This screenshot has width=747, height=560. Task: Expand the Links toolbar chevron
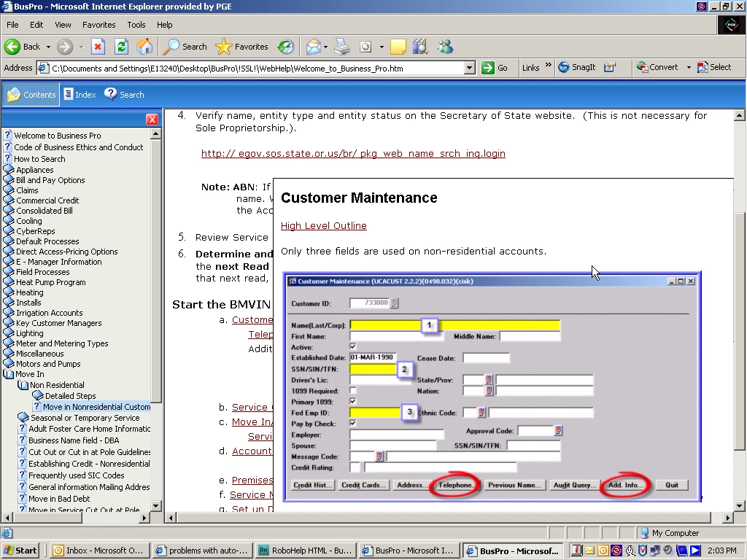tap(549, 65)
